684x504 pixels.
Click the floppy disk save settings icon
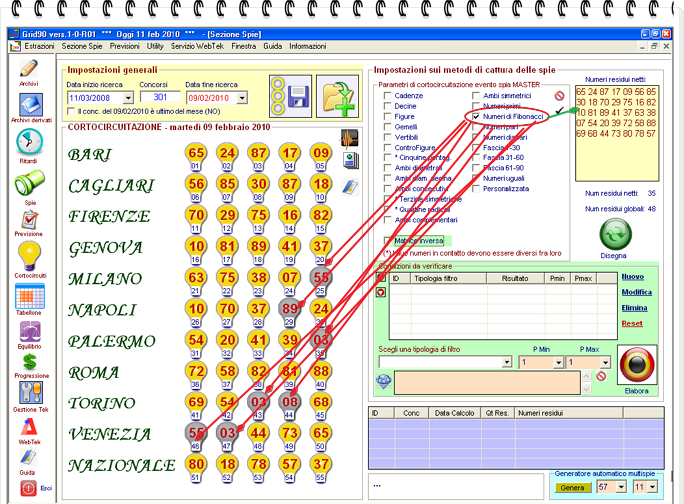(x=291, y=96)
